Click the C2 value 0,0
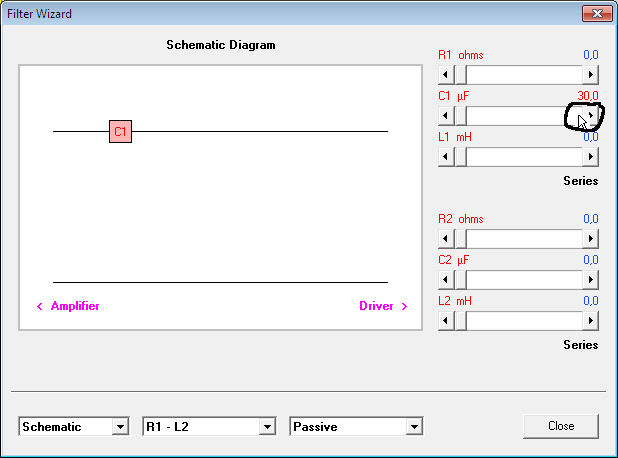 click(x=591, y=260)
